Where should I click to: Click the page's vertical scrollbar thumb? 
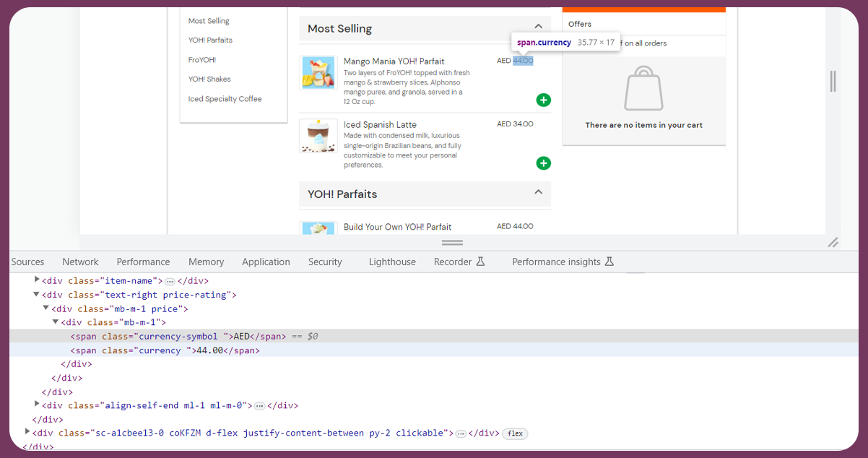coord(833,81)
